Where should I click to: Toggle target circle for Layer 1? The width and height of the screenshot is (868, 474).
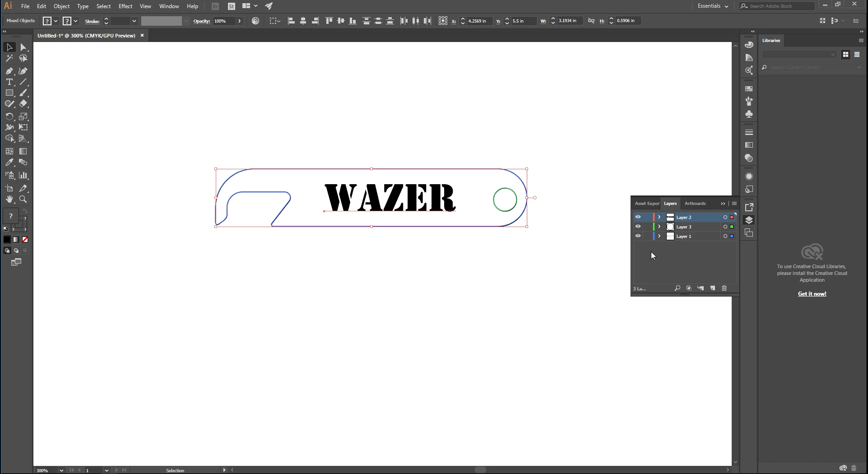click(725, 236)
